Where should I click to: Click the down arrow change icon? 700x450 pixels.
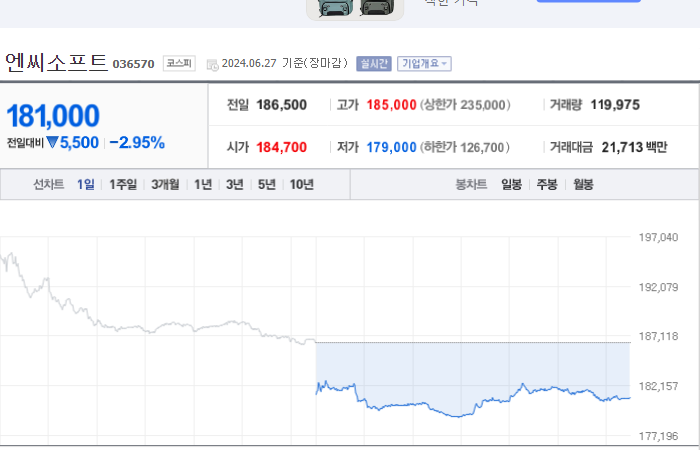pyautogui.click(x=52, y=142)
